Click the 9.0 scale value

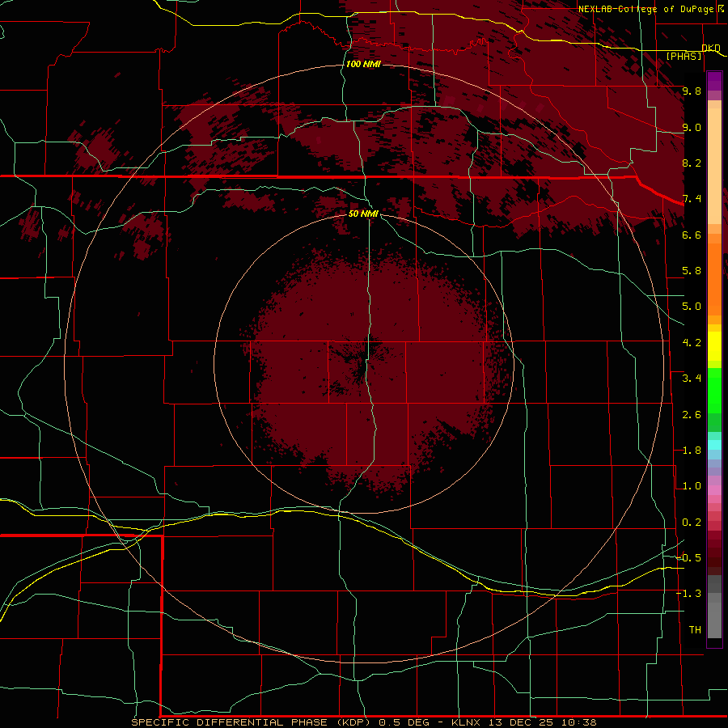(692, 127)
